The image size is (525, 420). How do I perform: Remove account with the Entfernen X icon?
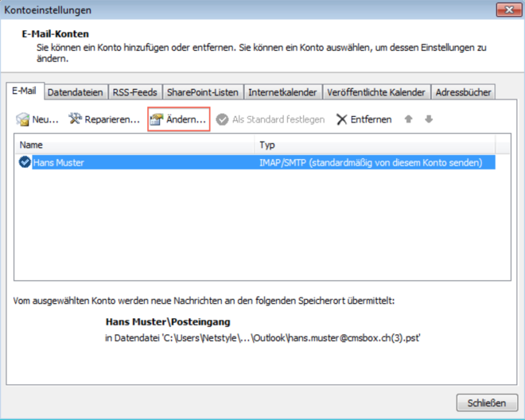click(x=341, y=119)
